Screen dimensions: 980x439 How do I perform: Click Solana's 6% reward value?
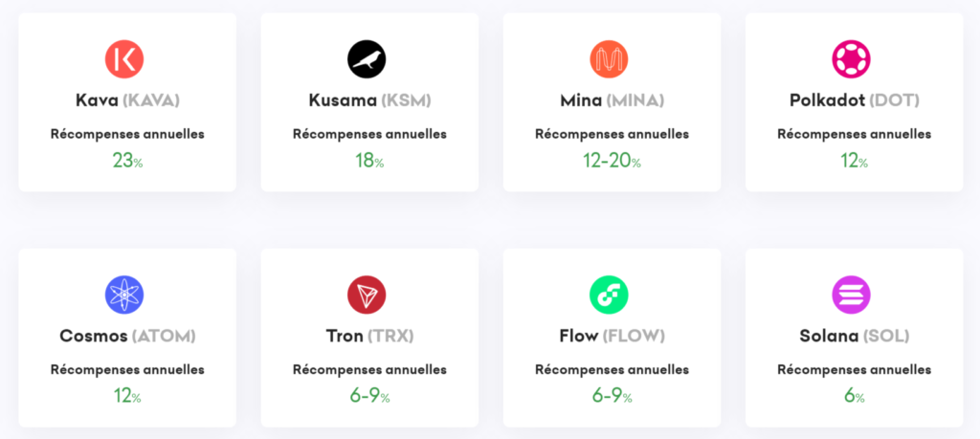click(855, 396)
